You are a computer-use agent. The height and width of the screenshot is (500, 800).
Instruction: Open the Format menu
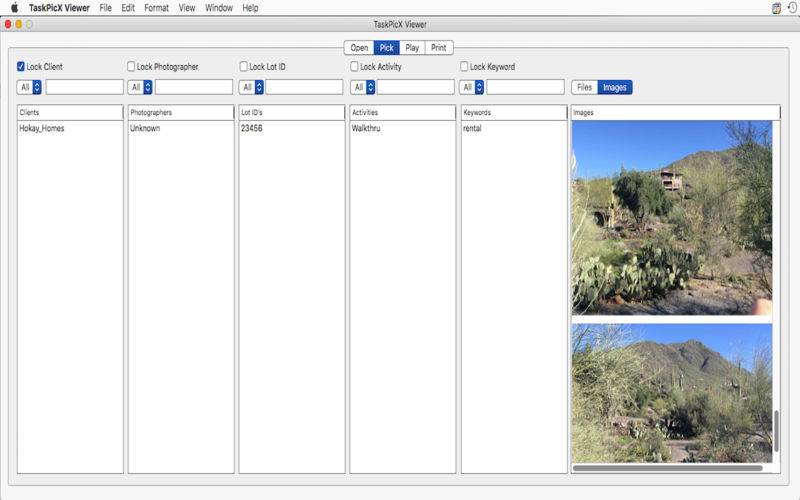pyautogui.click(x=156, y=8)
